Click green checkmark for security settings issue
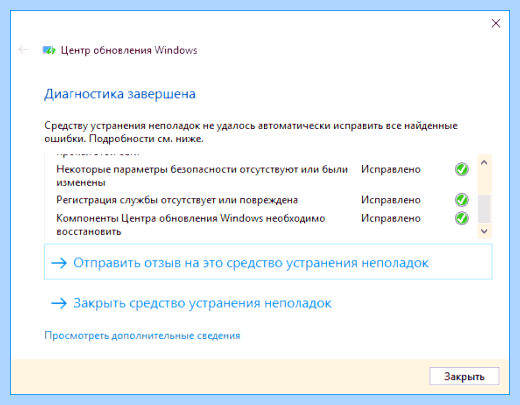The width and height of the screenshot is (520, 405). click(462, 169)
